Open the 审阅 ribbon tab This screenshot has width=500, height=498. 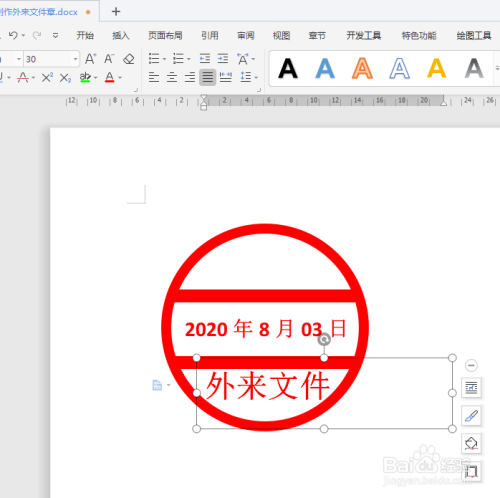[x=246, y=35]
